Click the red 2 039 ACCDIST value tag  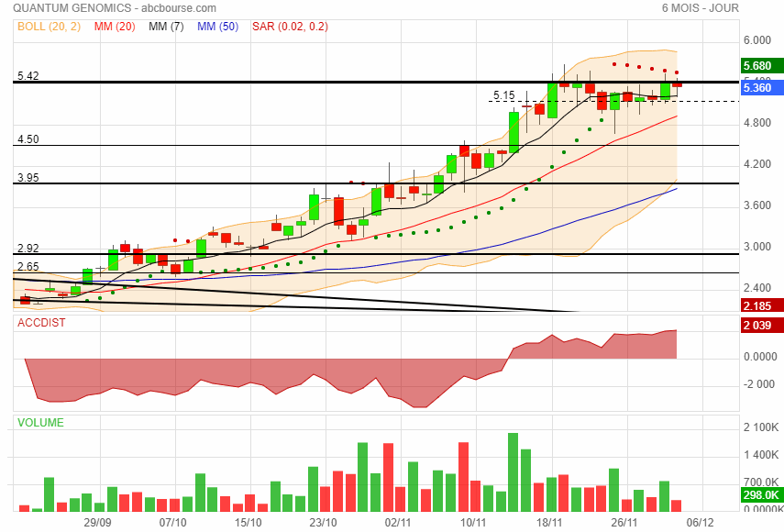[x=762, y=325]
